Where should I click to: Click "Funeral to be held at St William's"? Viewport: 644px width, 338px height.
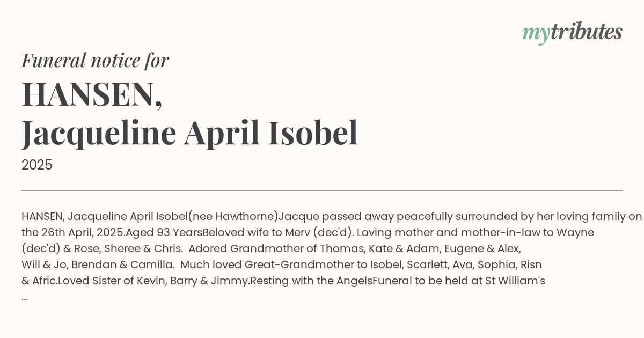pyautogui.click(x=459, y=281)
